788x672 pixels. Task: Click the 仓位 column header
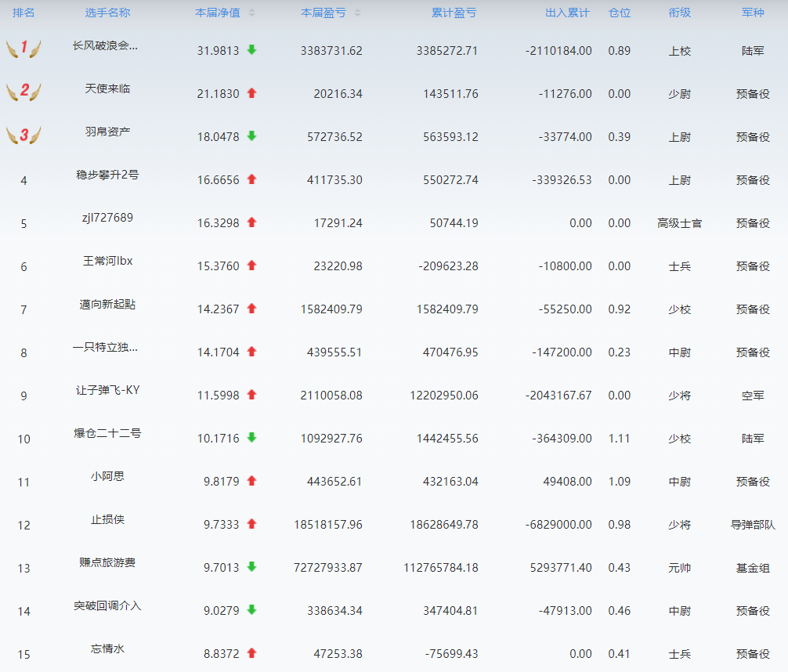(619, 13)
